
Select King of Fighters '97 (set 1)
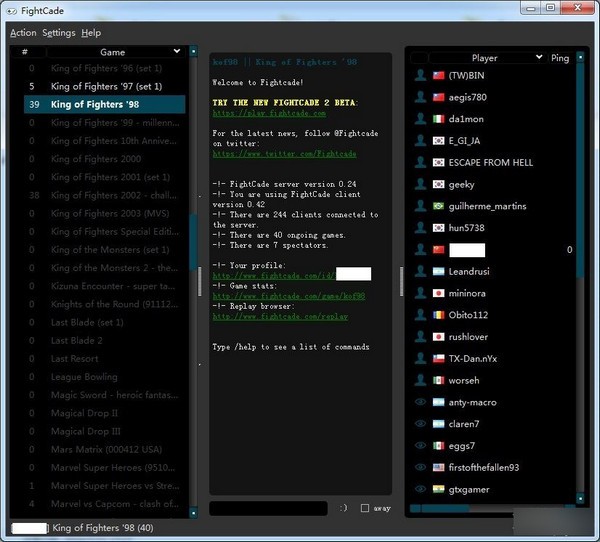tap(104, 87)
